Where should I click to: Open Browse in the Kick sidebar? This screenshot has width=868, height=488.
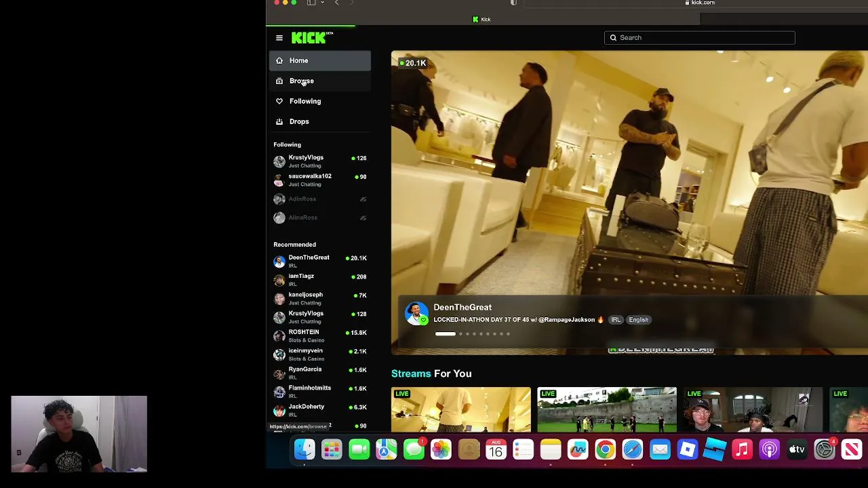(320, 81)
